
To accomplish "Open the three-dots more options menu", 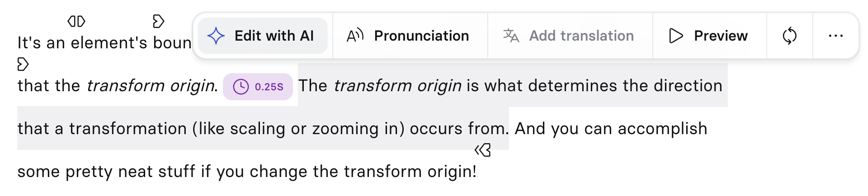I will 836,36.
